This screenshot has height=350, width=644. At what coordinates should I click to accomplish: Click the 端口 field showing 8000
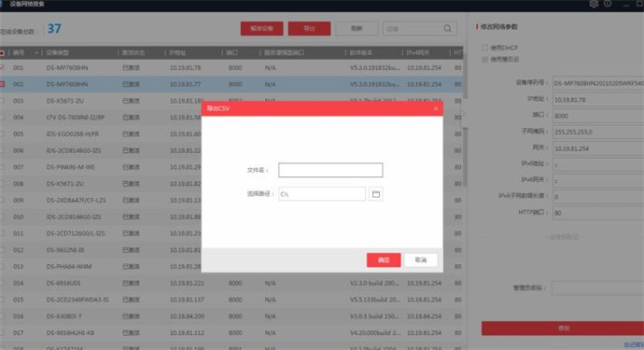click(x=598, y=116)
